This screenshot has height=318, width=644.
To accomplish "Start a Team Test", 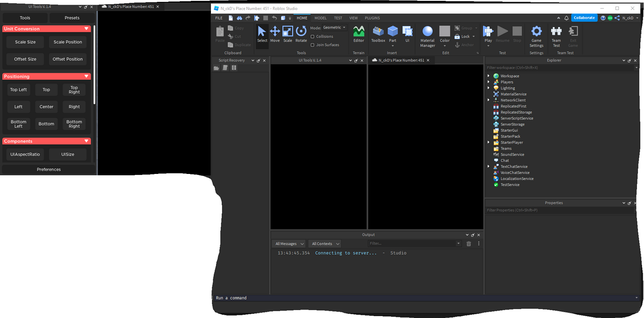I will pyautogui.click(x=556, y=36).
